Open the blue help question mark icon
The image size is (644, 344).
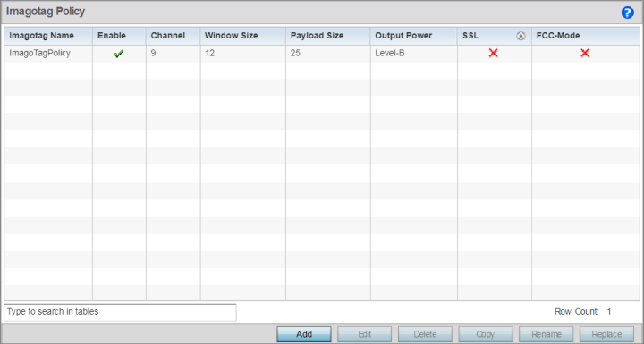(x=627, y=13)
